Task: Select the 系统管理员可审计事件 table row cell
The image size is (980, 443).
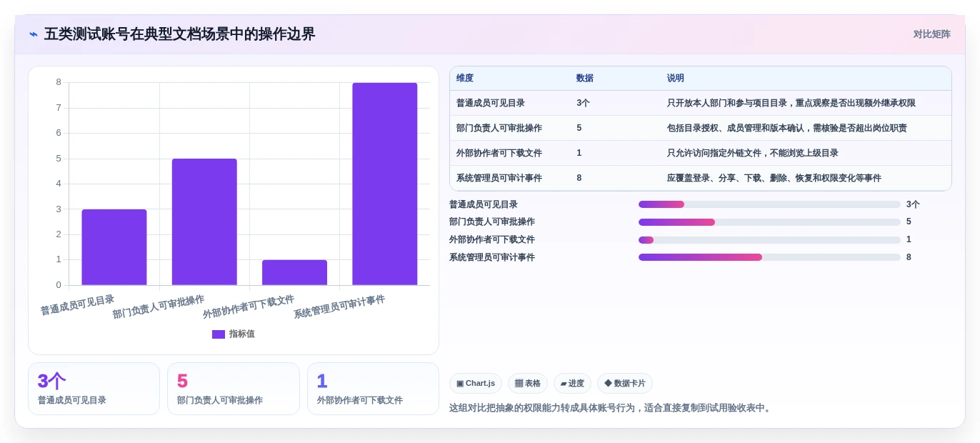Action: click(x=499, y=179)
